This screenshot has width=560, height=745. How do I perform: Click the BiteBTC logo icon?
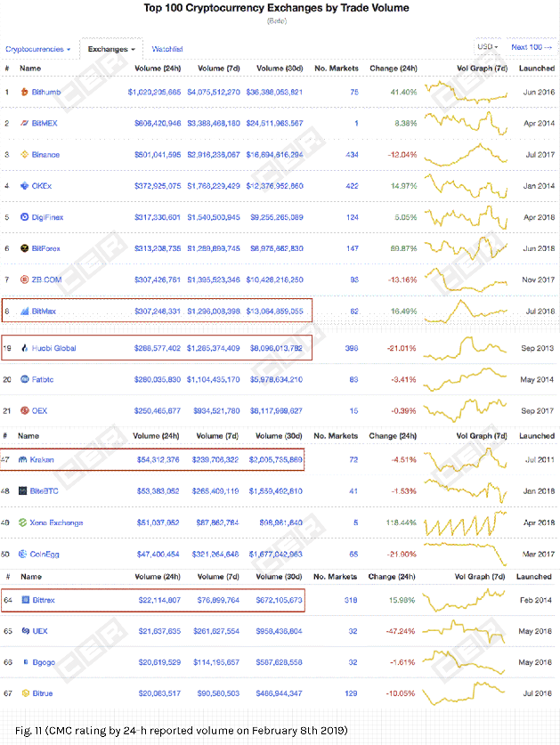point(22,490)
